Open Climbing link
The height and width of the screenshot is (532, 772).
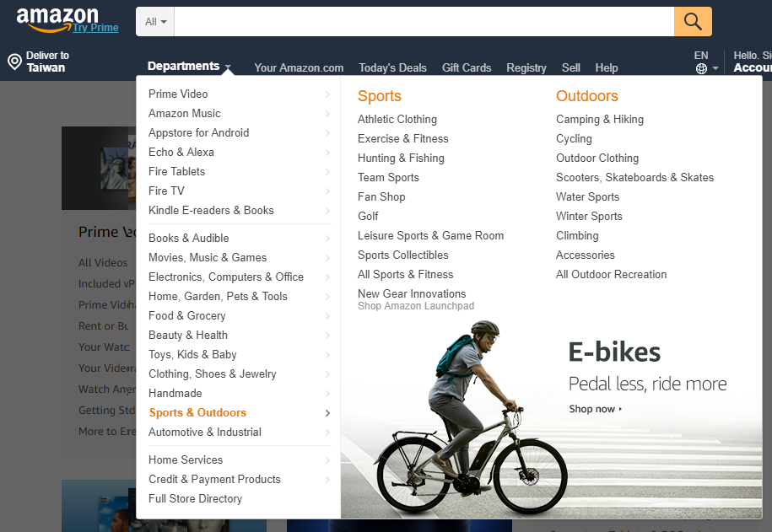(x=577, y=236)
